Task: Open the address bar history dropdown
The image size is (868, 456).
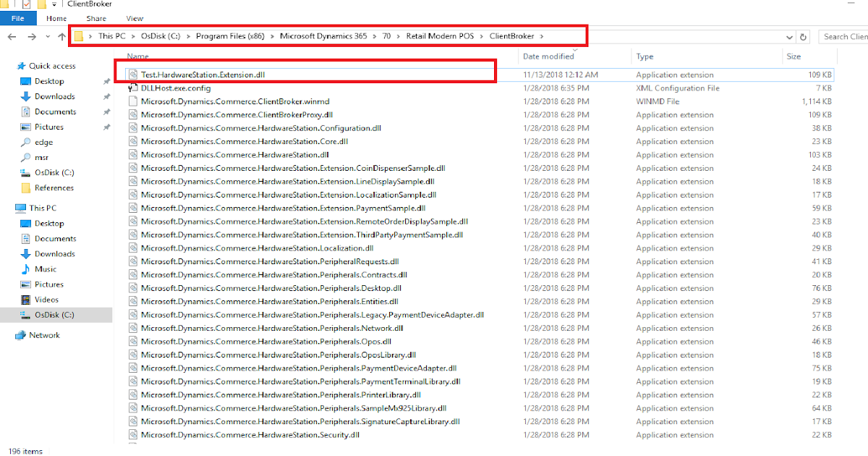Action: click(789, 36)
